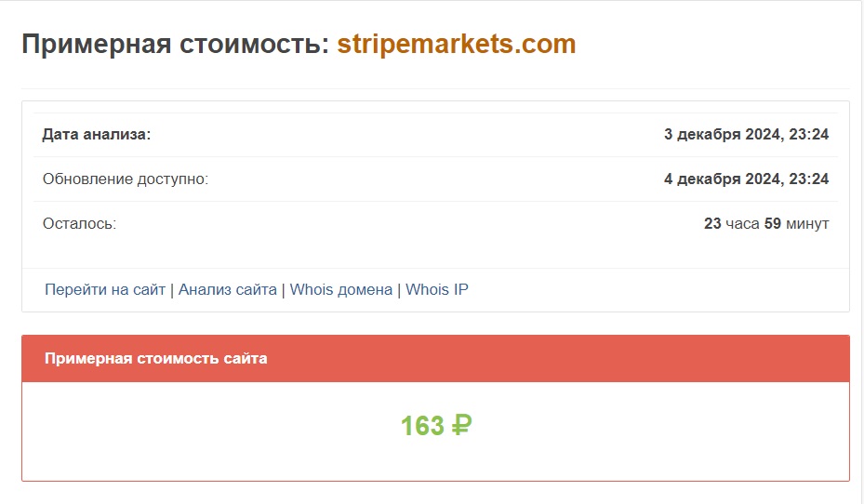
Task: Click separator between 'Whois домена' and 'Whois IP'
Action: coord(399,289)
